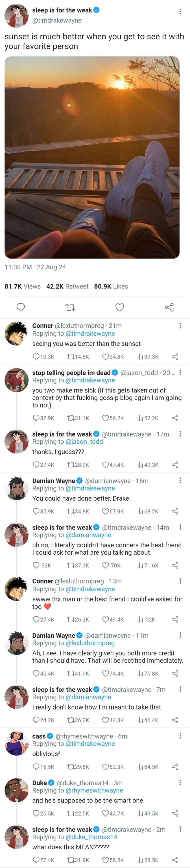Screen dimensions: 190x868
Task: Share the main sunset tweet
Action: click(x=169, y=307)
